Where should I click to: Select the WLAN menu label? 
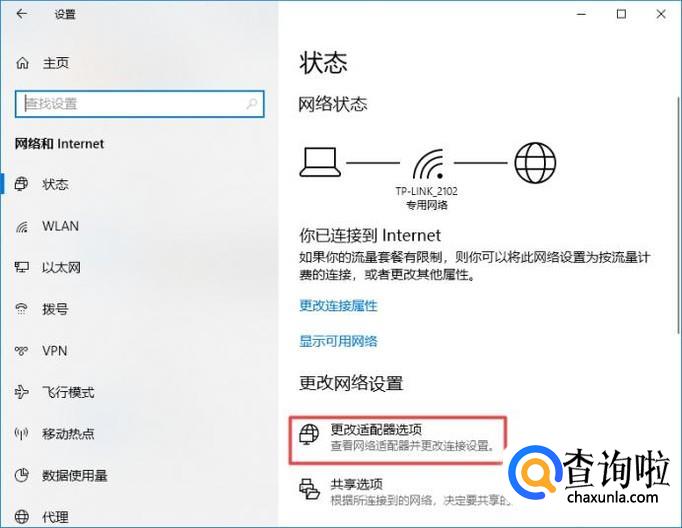(x=60, y=226)
